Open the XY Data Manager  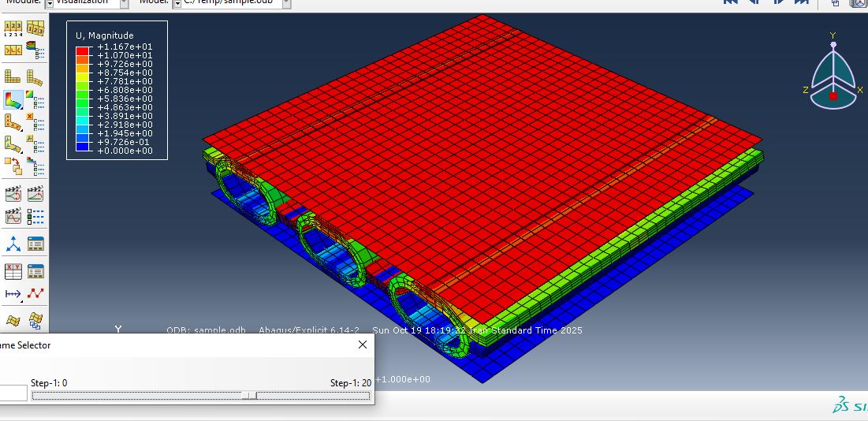tap(35, 271)
